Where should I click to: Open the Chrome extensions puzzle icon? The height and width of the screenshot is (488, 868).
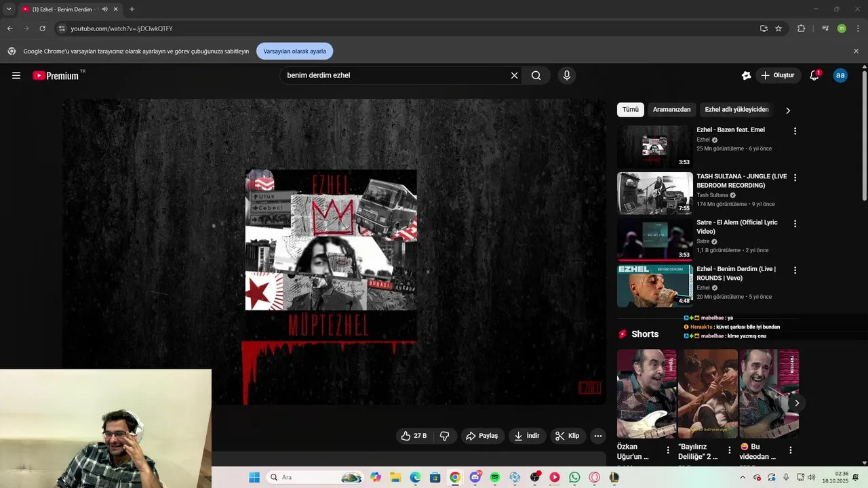point(801,28)
